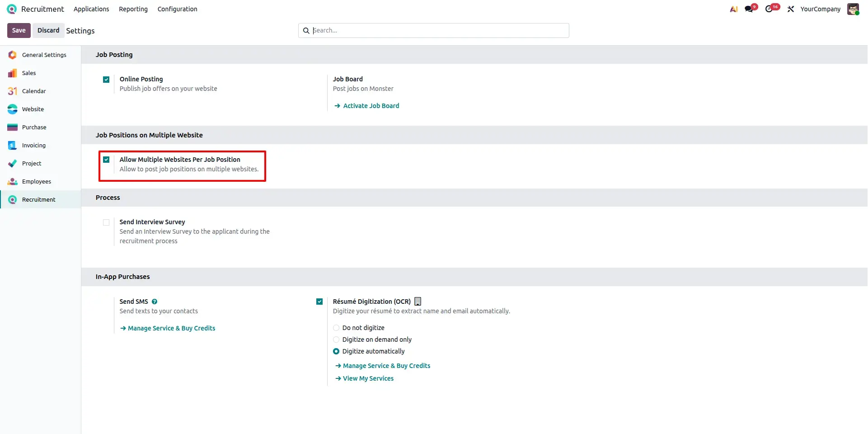
Task: Click the Employees sidebar icon
Action: (x=13, y=181)
